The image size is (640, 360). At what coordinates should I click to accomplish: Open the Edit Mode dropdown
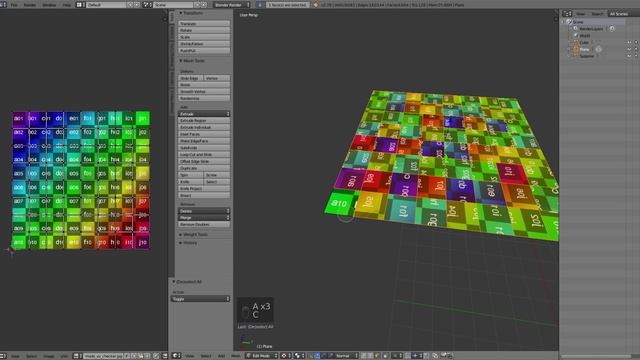click(x=261, y=356)
